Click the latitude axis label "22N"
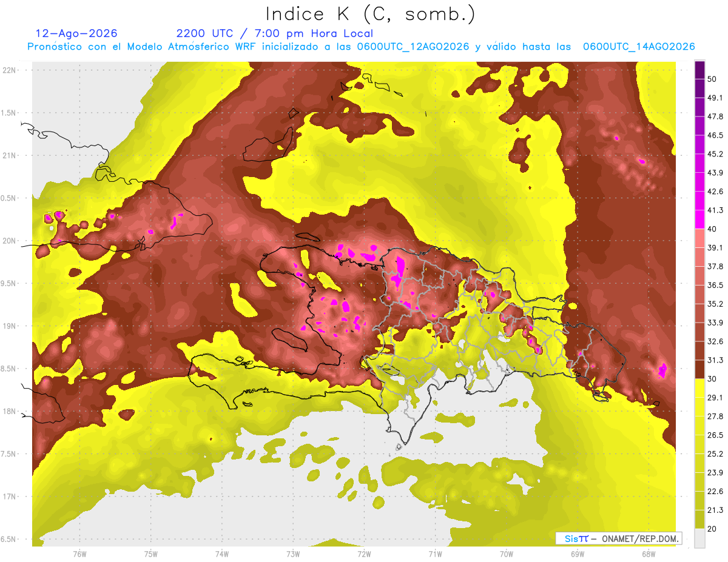728x562 pixels. pos(9,70)
